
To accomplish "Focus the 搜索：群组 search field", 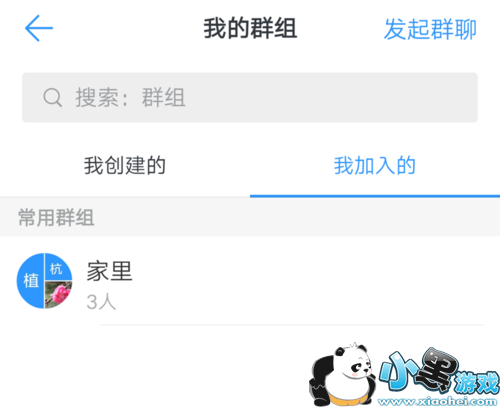I will (x=250, y=97).
